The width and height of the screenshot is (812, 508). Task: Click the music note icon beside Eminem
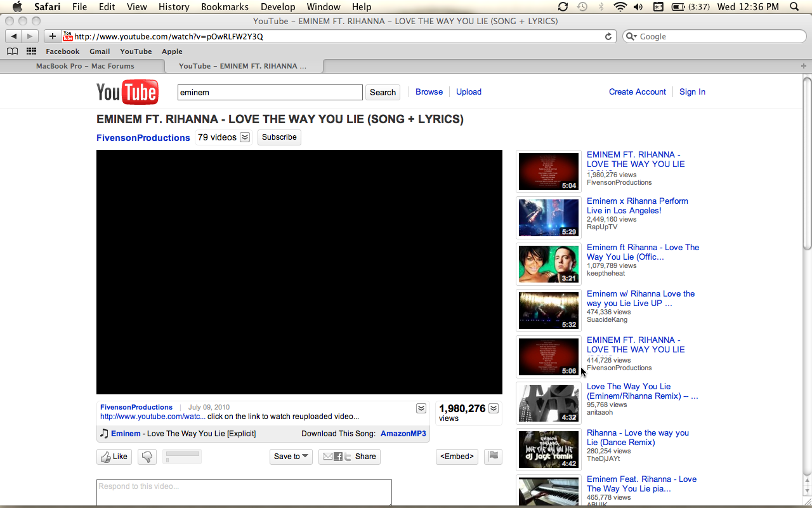104,433
